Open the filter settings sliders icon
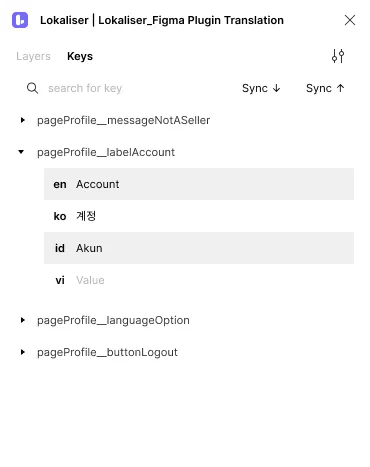 338,56
